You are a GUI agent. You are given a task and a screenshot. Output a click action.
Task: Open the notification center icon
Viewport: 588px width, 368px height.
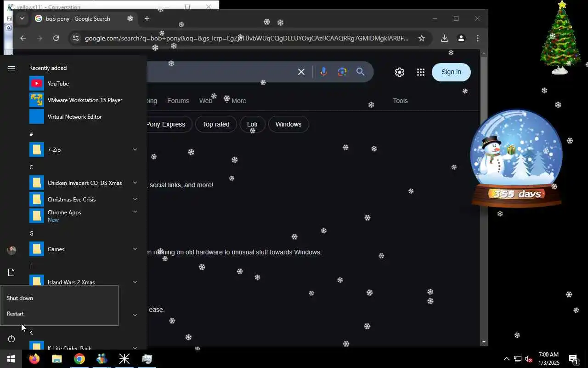pyautogui.click(x=573, y=359)
